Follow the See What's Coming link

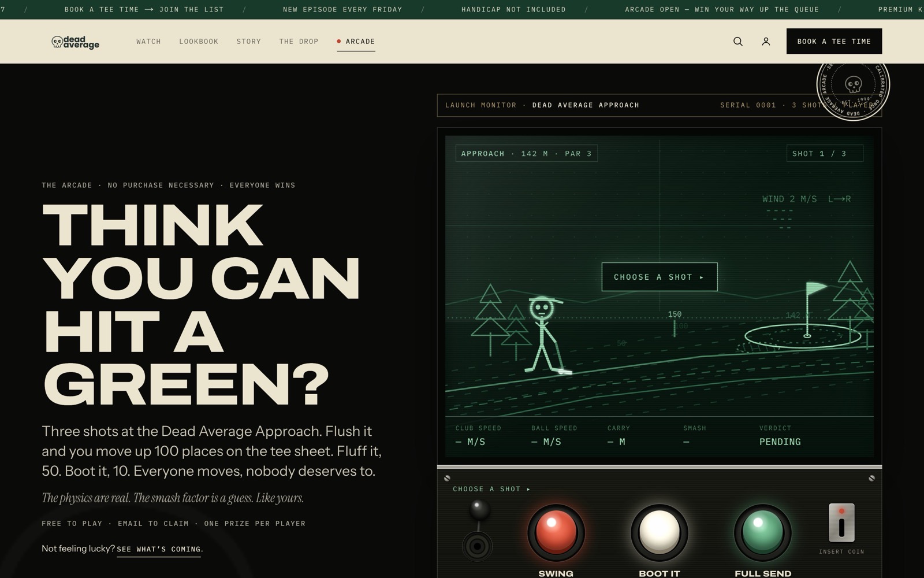pyautogui.click(x=159, y=549)
